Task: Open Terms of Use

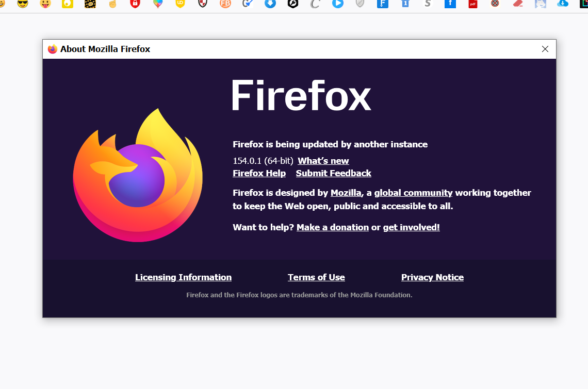Action: coord(316,277)
